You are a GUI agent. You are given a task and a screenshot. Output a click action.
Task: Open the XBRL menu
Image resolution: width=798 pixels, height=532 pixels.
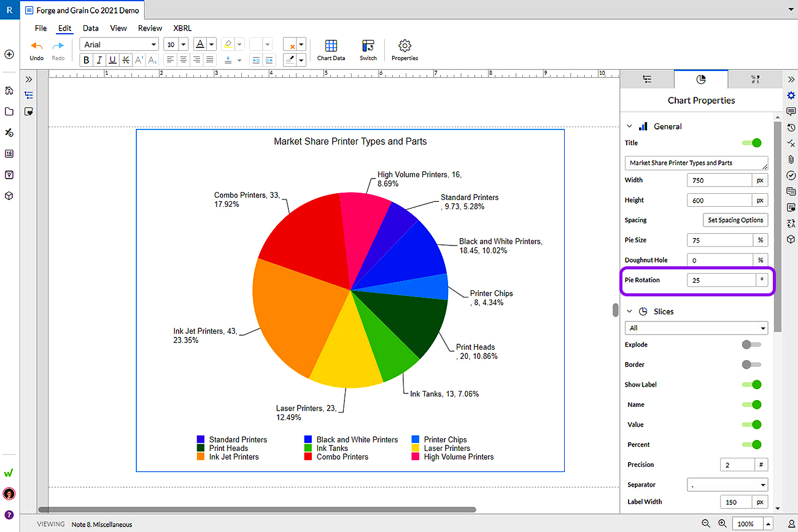182,28
